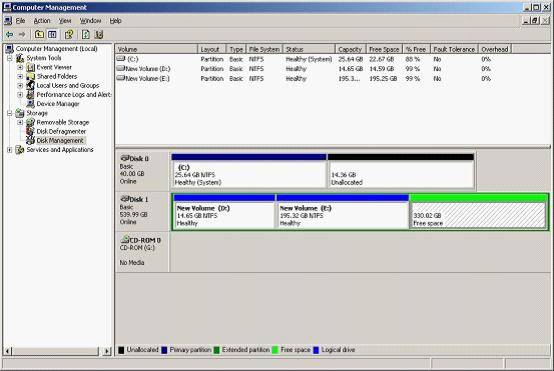The height and width of the screenshot is (371, 554).
Task: Click the New Volume (E:) drive icon in list
Action: pos(121,78)
